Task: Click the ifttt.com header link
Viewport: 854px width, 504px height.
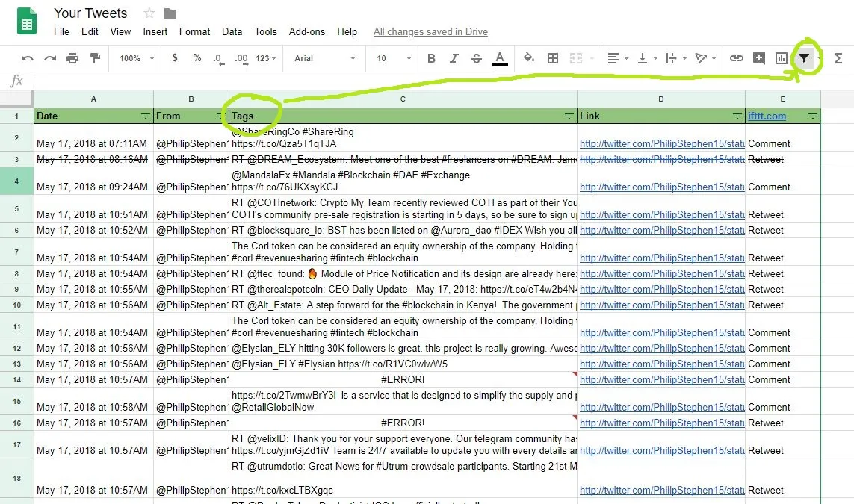Action: (x=767, y=116)
